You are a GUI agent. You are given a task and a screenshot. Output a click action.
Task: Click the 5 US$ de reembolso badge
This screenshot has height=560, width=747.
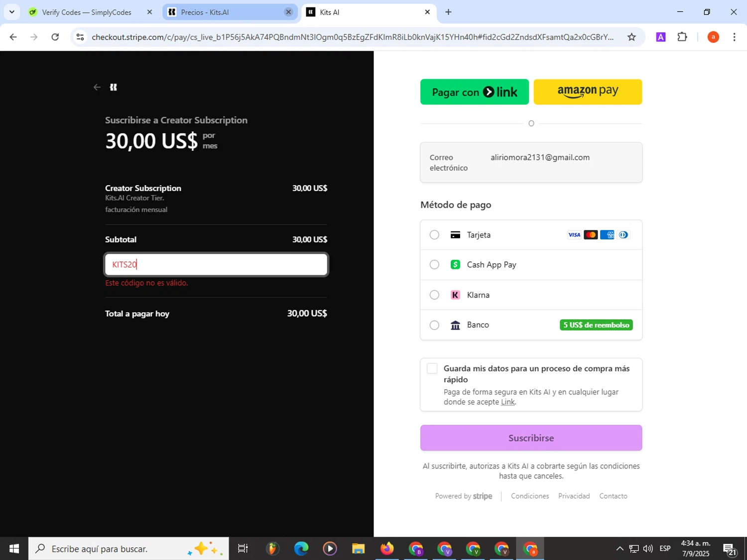596,325
